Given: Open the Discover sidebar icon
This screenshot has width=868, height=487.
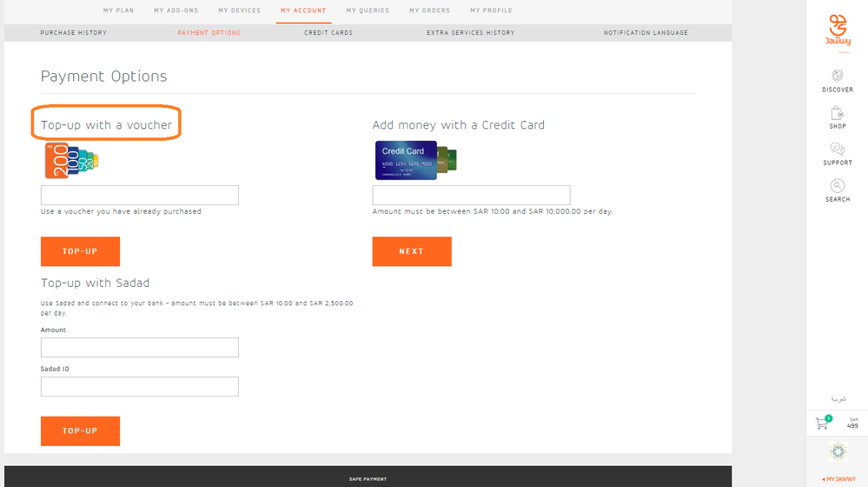Looking at the screenshot, I should [838, 76].
